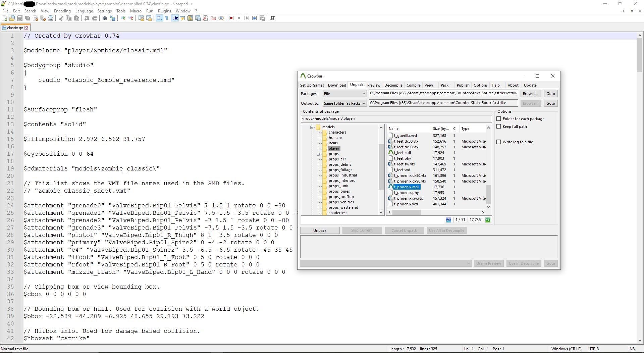Click the Document Map toolbar icon
This screenshot has width=644, height=353.
coord(190,18)
